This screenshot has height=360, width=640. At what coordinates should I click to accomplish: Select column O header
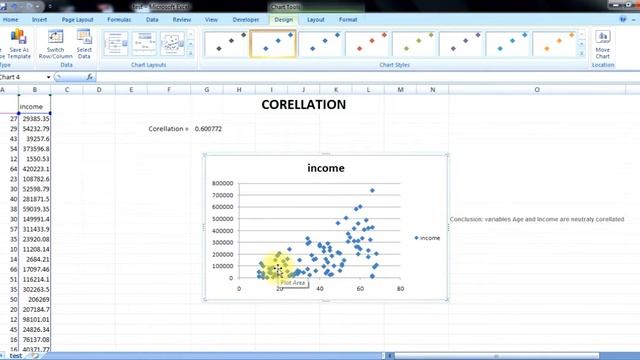[537, 90]
